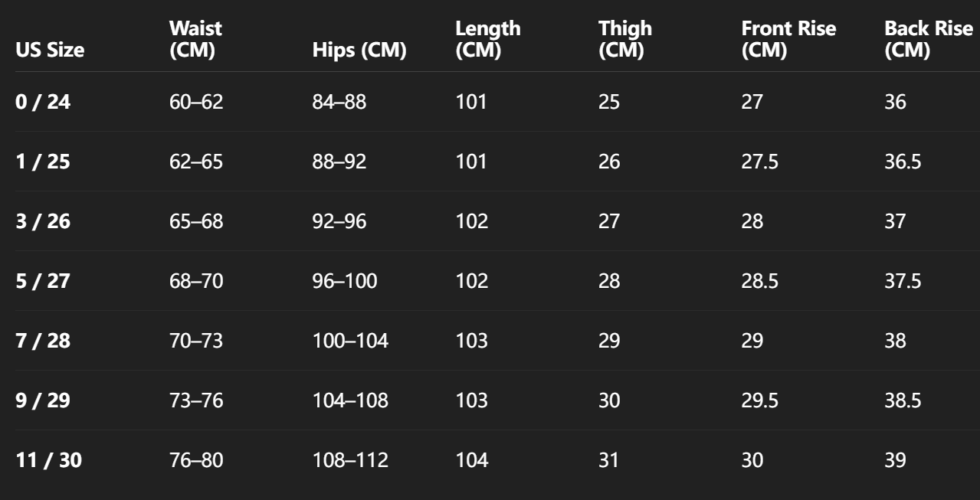
Task: Select the 100–104 hips measurement cell
Action: pos(350,341)
